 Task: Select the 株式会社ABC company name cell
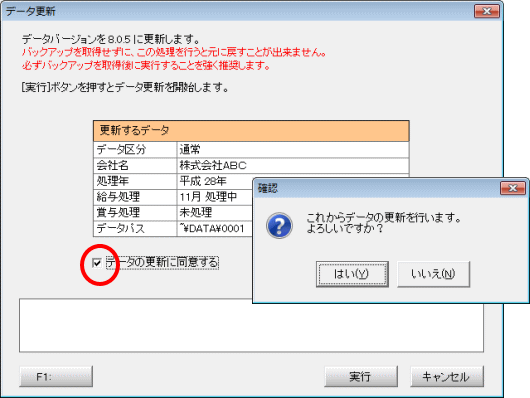tap(293, 165)
